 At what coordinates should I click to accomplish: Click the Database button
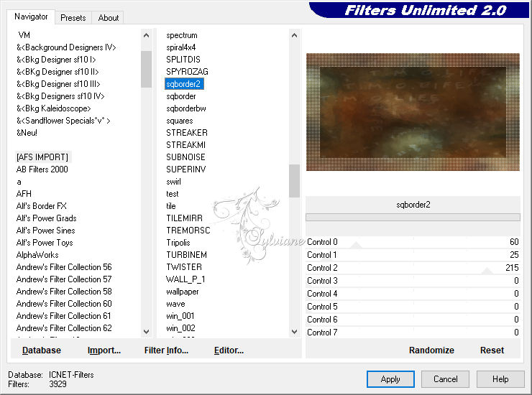42,350
